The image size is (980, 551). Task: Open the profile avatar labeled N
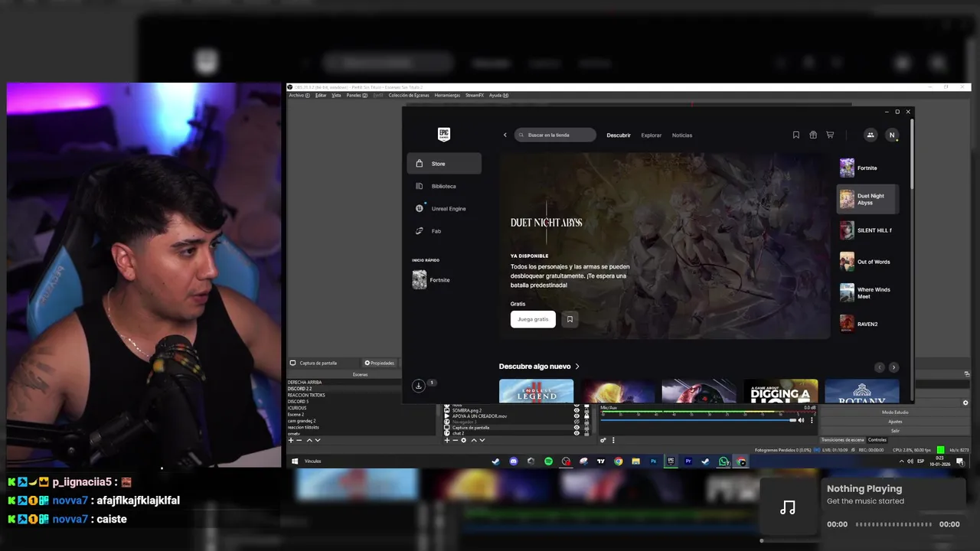(x=891, y=135)
